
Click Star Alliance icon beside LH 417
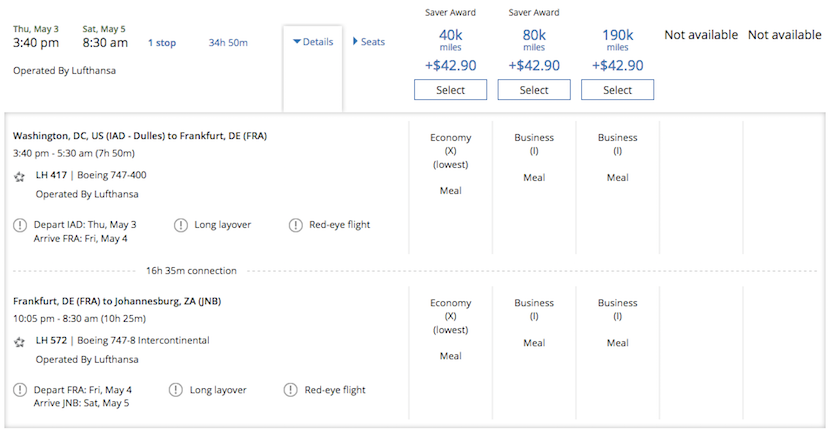pyautogui.click(x=20, y=176)
